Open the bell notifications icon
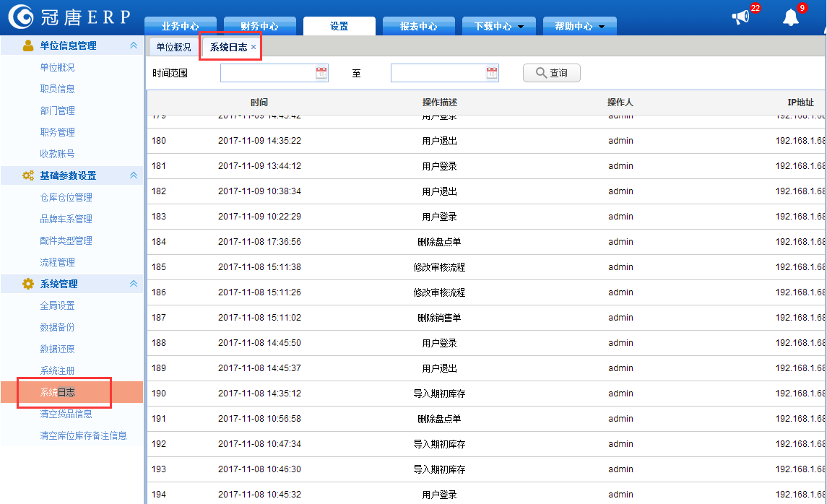 point(791,17)
